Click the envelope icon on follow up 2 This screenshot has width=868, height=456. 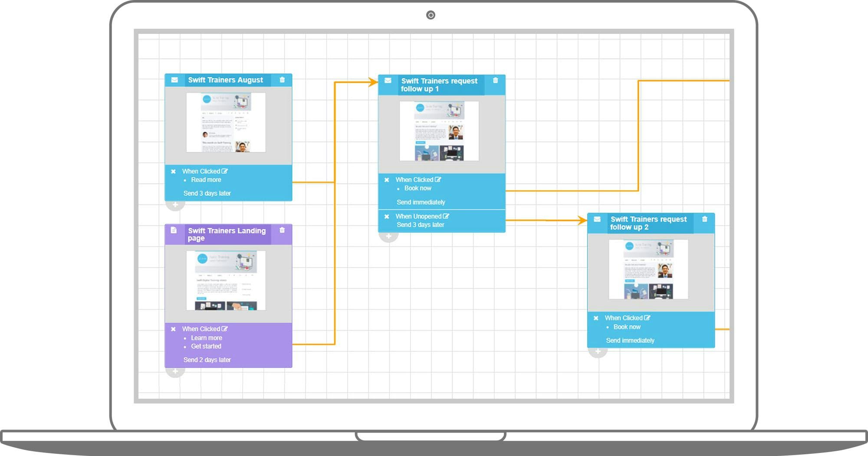click(597, 220)
